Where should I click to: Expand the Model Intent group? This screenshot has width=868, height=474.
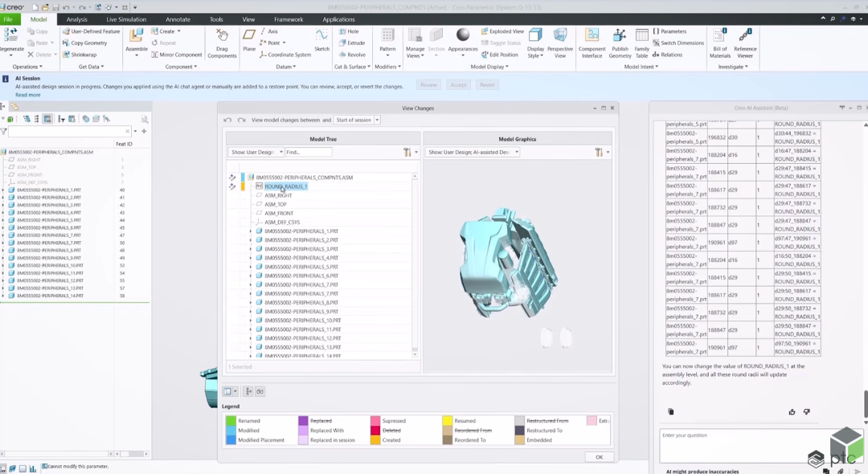tap(641, 67)
